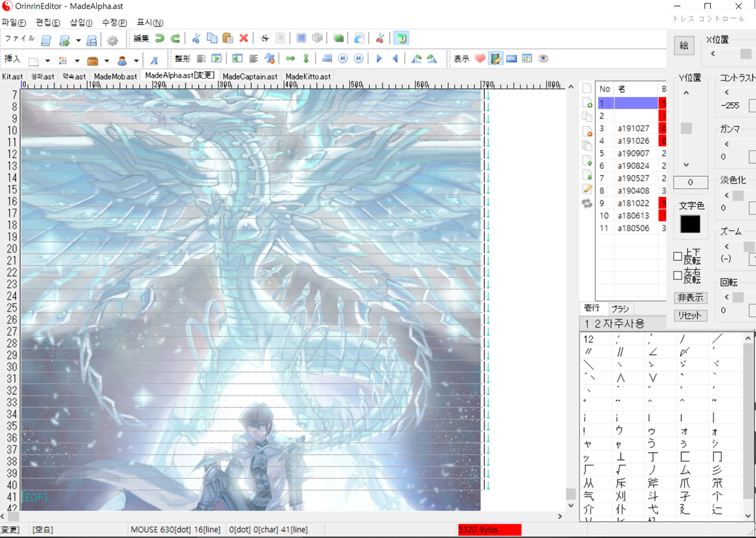Image resolution: width=756 pixels, height=538 pixels.
Task: Cut with the blue scissors icon
Action: [x=196, y=38]
